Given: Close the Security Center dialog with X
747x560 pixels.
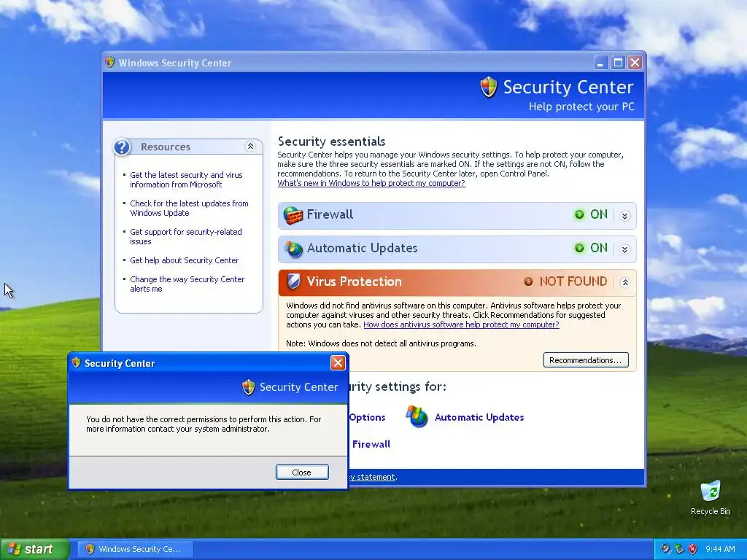Looking at the screenshot, I should tap(338, 363).
